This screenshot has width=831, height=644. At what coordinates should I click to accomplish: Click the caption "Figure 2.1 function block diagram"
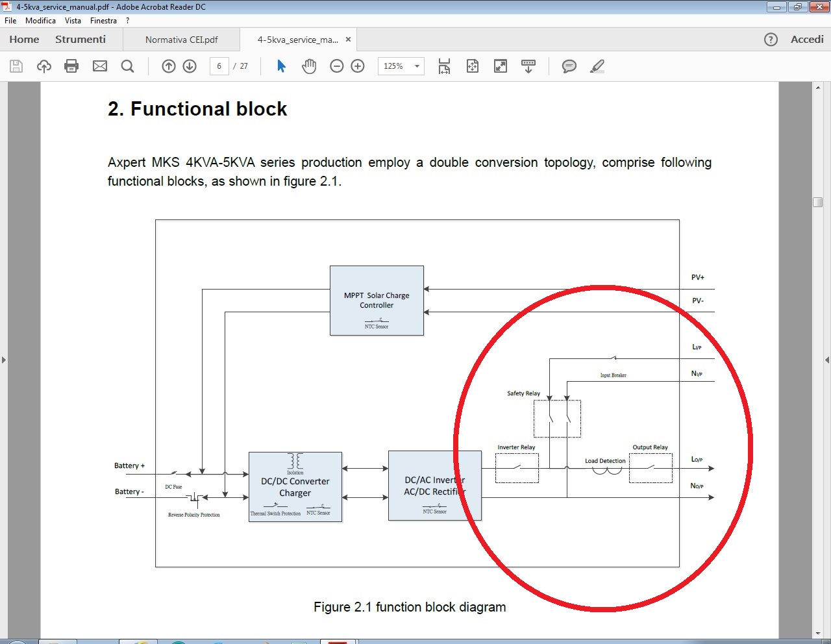click(410, 607)
